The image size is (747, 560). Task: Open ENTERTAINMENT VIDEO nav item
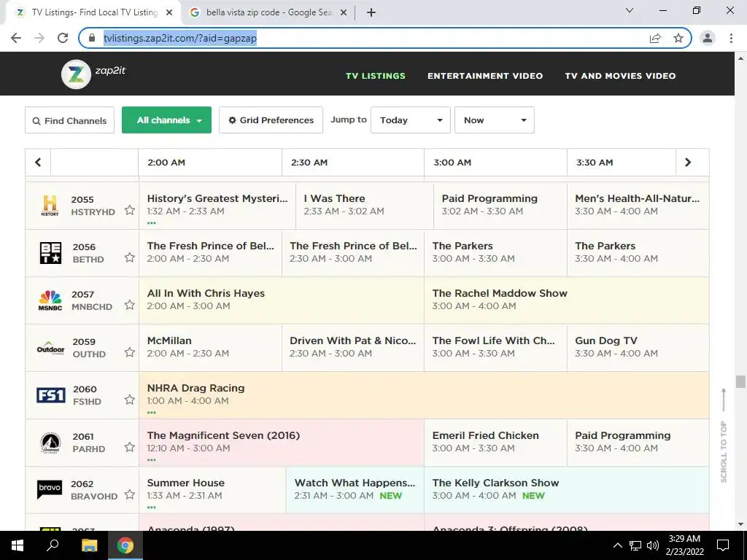pos(485,76)
